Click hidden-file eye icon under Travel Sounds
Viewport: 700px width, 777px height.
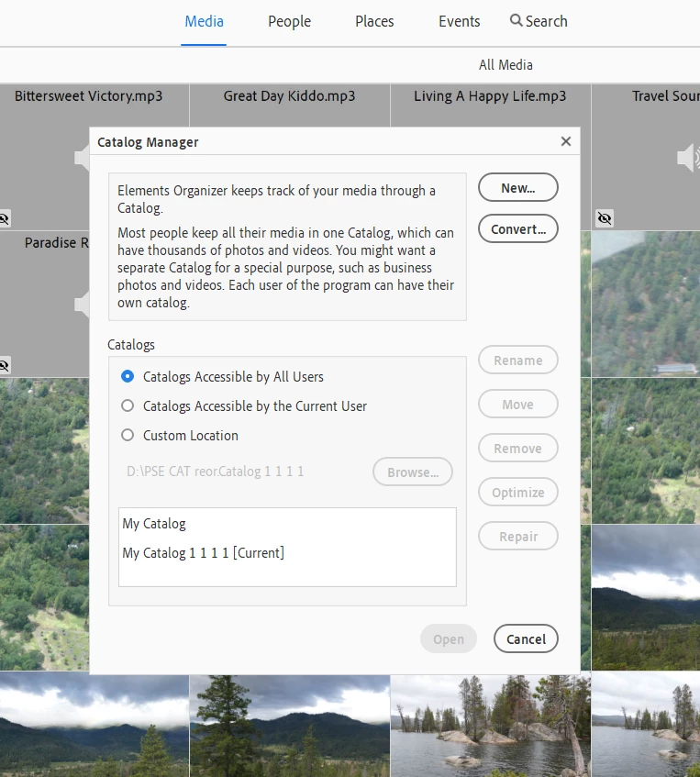(x=605, y=218)
